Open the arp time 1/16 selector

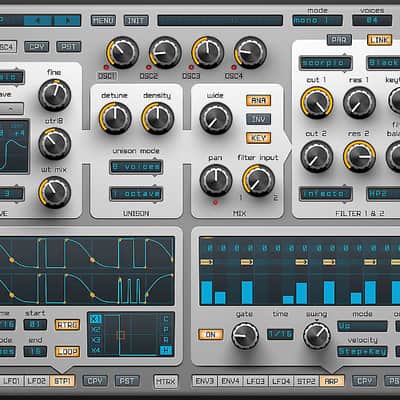tap(280, 335)
